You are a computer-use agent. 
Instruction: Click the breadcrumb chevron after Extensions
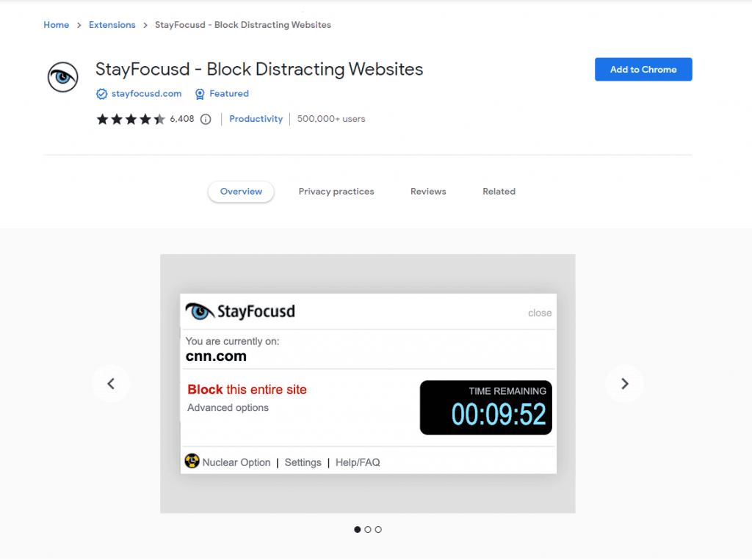point(145,25)
